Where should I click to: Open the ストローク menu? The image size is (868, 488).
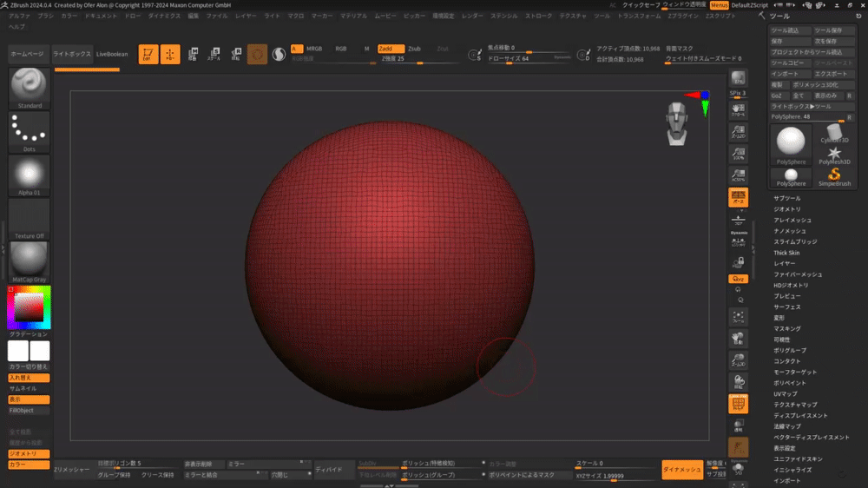coord(539,16)
